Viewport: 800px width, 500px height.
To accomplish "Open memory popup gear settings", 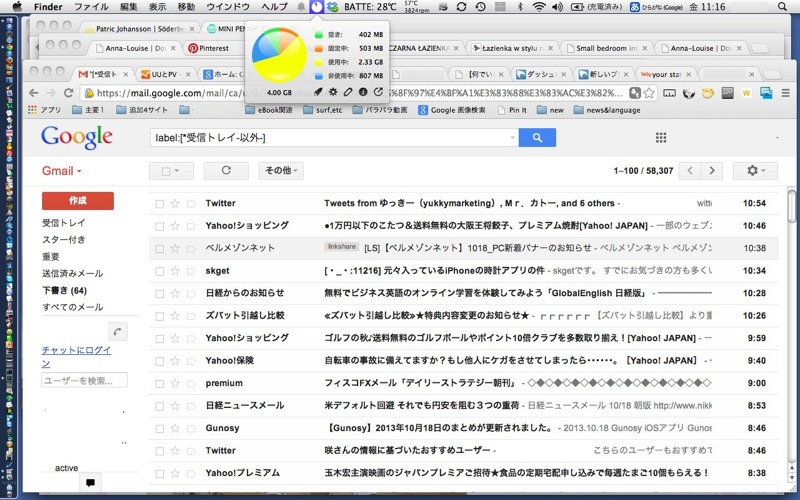I will 333,92.
